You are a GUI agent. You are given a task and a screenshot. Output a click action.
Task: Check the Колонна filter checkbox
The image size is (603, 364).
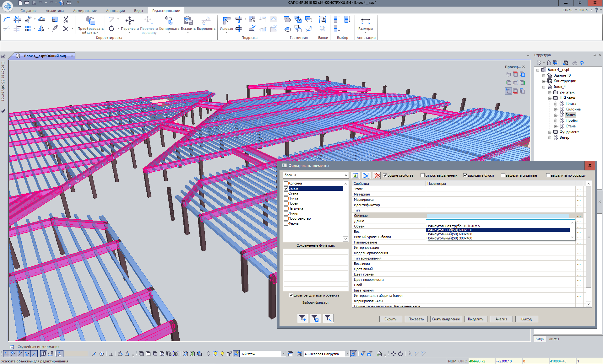coord(286,183)
